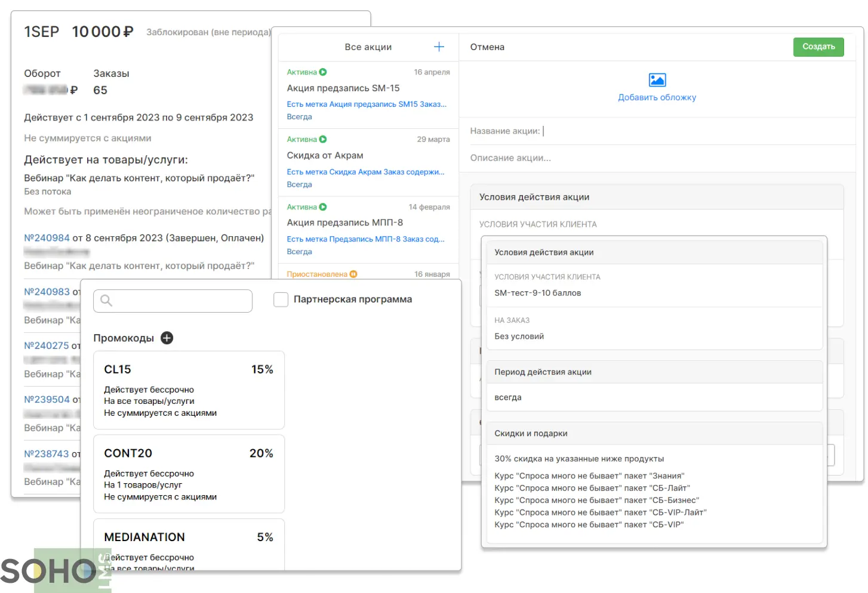
Task: Click the 1SEP promo code title
Action: (41, 32)
